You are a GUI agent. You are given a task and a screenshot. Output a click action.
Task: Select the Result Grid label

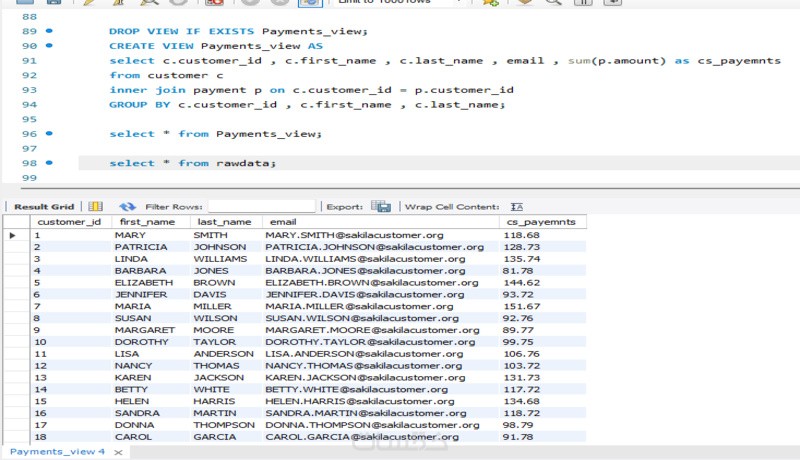click(44, 207)
